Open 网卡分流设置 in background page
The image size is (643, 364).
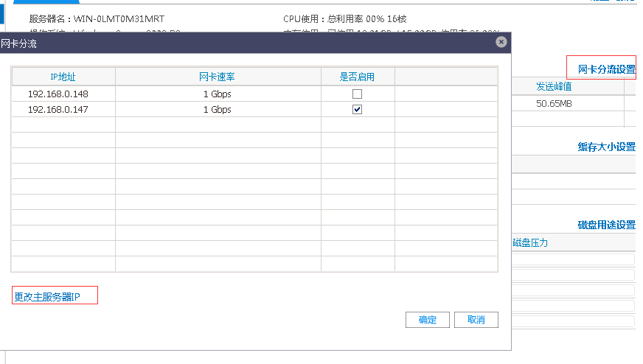point(607,69)
